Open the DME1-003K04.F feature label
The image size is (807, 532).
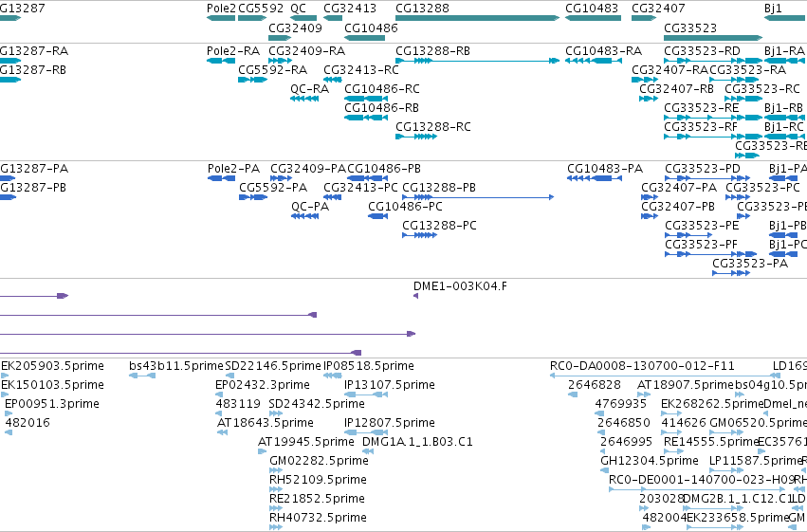[x=460, y=286]
